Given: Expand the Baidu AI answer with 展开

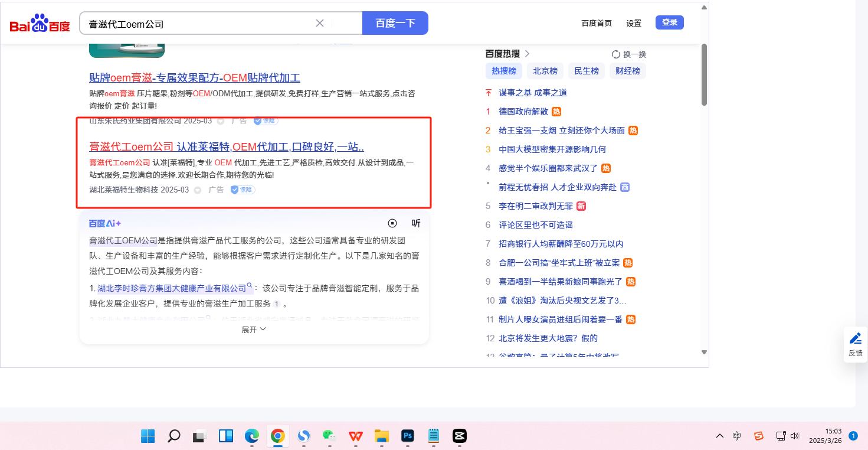Looking at the screenshot, I should click(254, 330).
